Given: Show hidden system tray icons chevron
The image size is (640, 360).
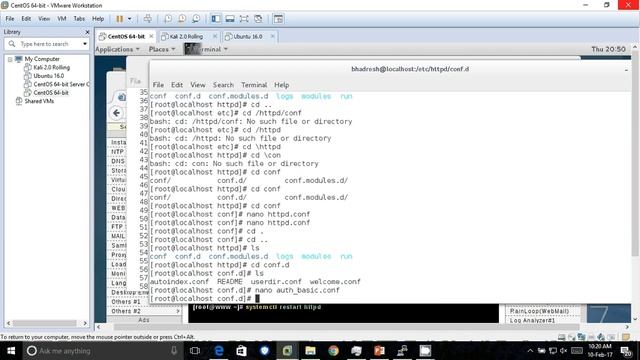Looking at the screenshot, I should [530, 351].
